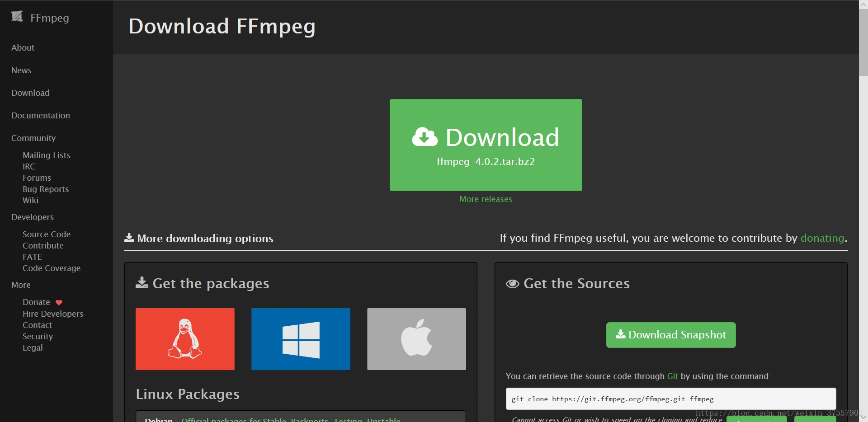Viewport: 868px width, 422px height.
Task: Open Documentation from the sidebar
Action: pyautogui.click(x=41, y=115)
